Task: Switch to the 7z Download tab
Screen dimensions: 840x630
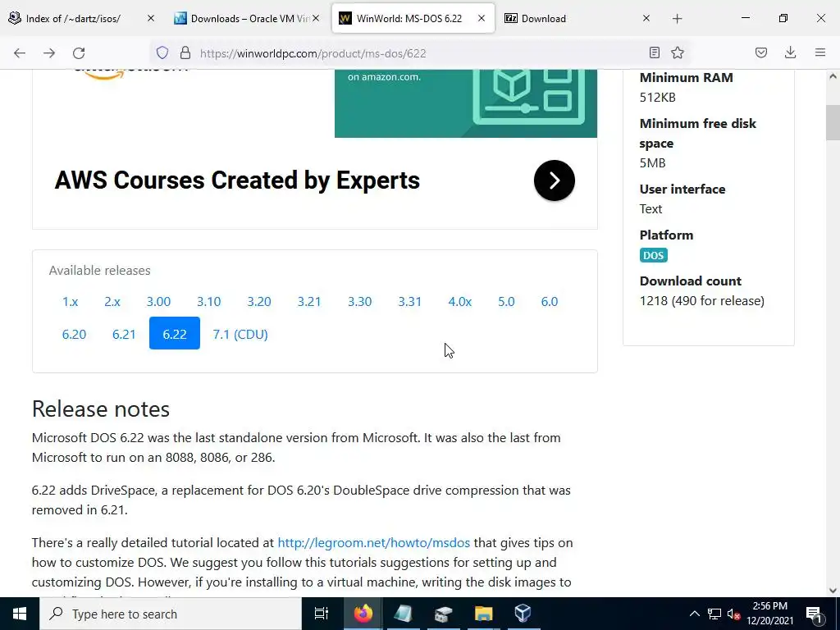Action: pyautogui.click(x=578, y=18)
